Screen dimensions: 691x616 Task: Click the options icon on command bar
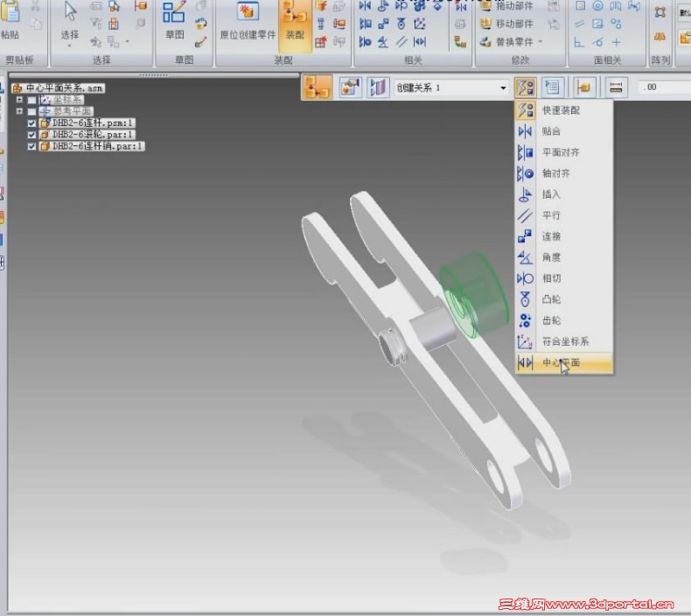(351, 87)
